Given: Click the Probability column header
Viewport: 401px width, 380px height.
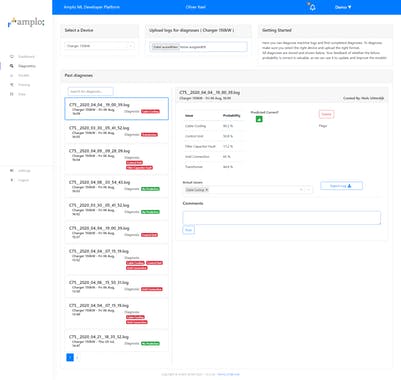Looking at the screenshot, I should click(x=231, y=116).
